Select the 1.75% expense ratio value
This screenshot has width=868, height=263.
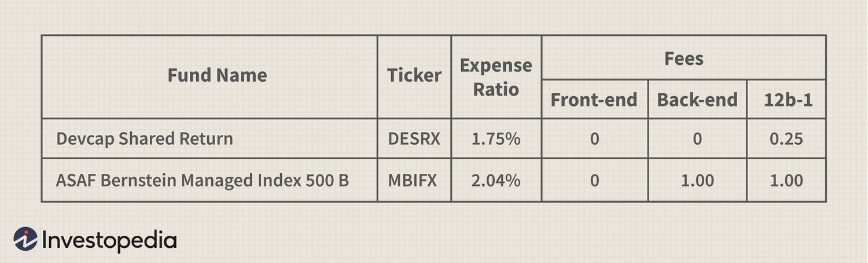pyautogui.click(x=496, y=139)
